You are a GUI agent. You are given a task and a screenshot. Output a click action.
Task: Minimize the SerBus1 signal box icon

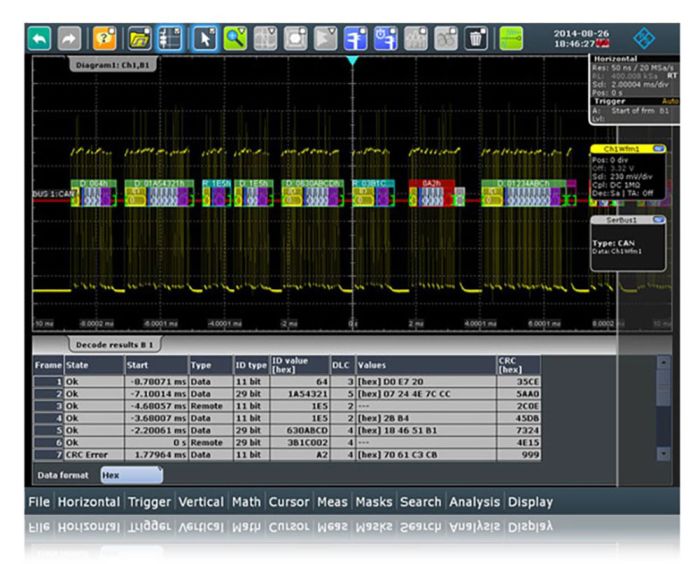[658, 220]
